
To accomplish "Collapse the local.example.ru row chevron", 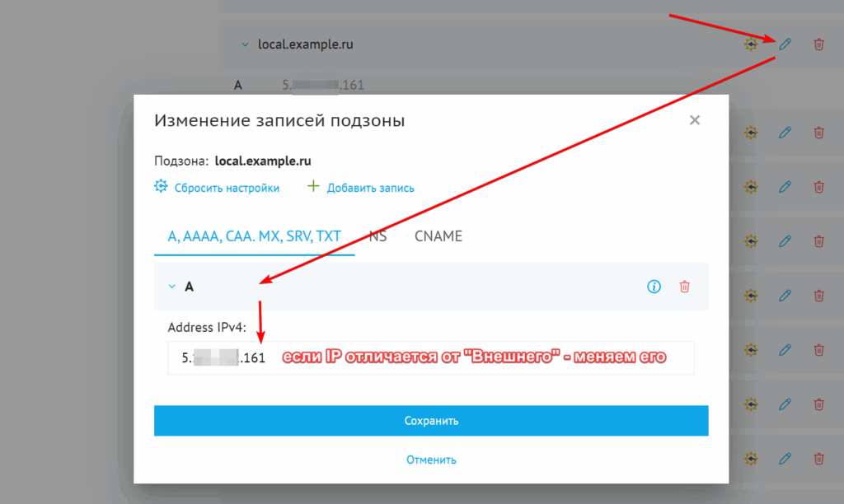I will 244,45.
